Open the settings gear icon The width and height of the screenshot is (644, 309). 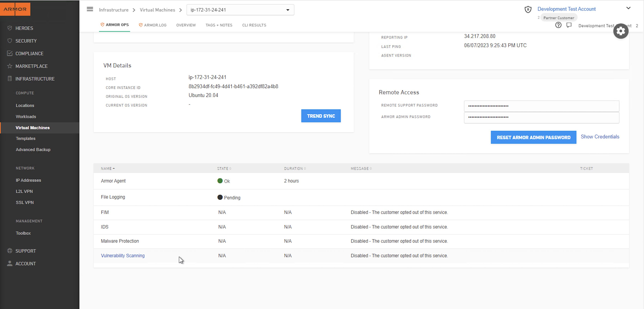pos(621,31)
